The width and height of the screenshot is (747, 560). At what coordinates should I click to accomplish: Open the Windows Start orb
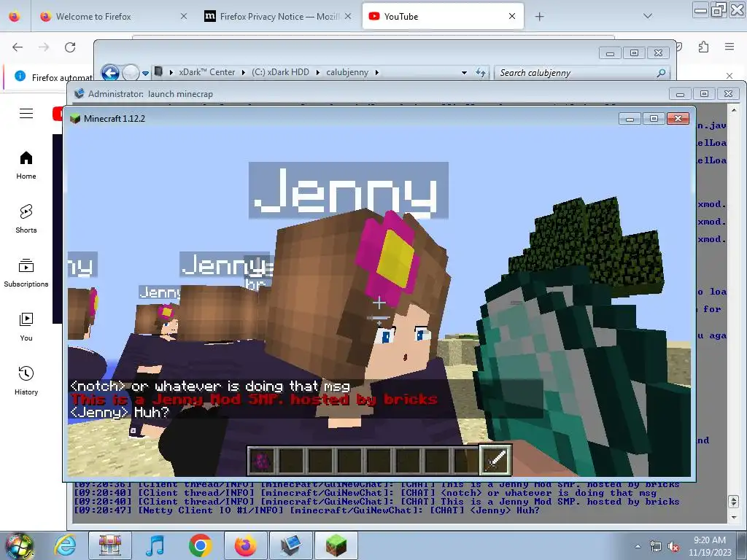19,546
